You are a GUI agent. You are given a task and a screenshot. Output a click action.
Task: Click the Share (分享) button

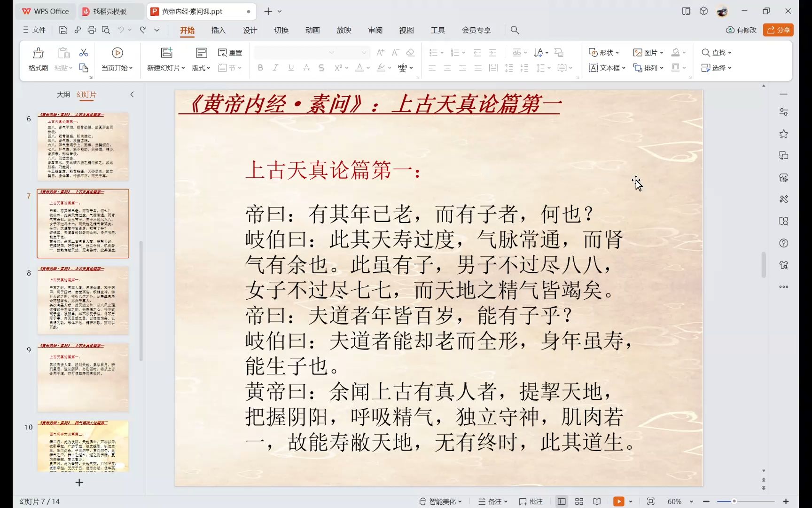tap(778, 30)
